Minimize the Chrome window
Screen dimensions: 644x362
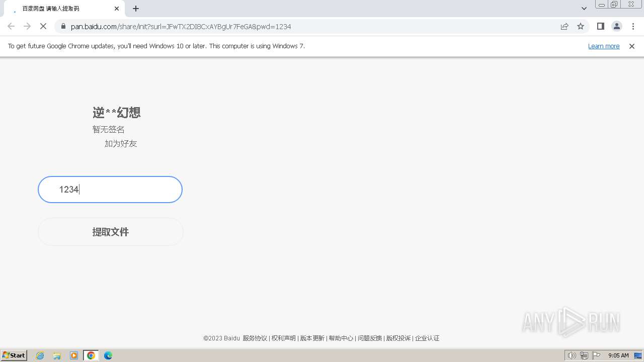(x=601, y=5)
